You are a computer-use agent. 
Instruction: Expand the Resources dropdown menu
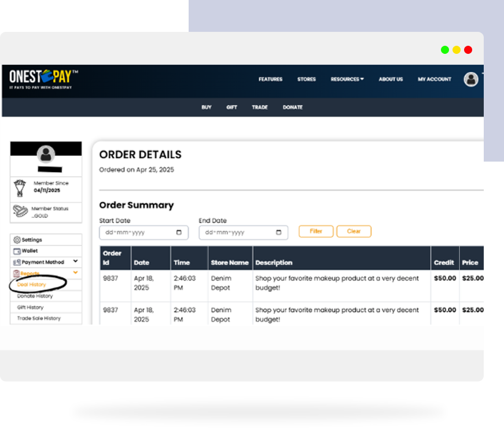pos(347,79)
